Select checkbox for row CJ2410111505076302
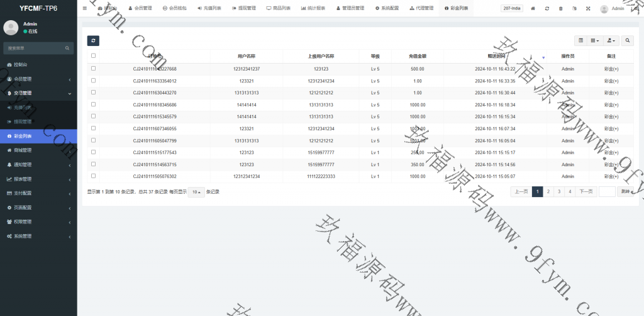Screen dimensions: 644x316 pos(94,176)
